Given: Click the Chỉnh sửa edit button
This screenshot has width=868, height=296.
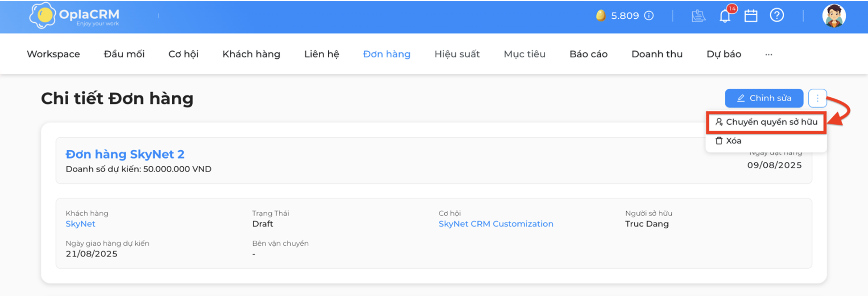Looking at the screenshot, I should 764,98.
